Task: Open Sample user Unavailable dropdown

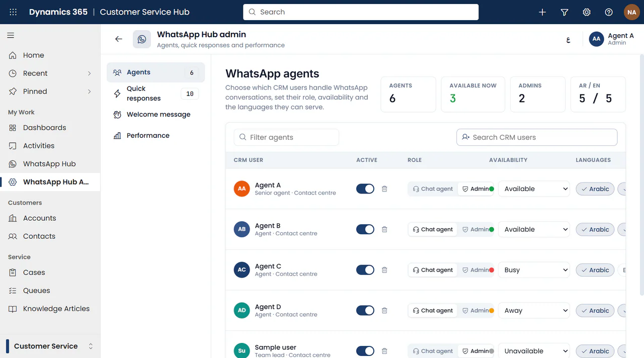Action: (534, 351)
